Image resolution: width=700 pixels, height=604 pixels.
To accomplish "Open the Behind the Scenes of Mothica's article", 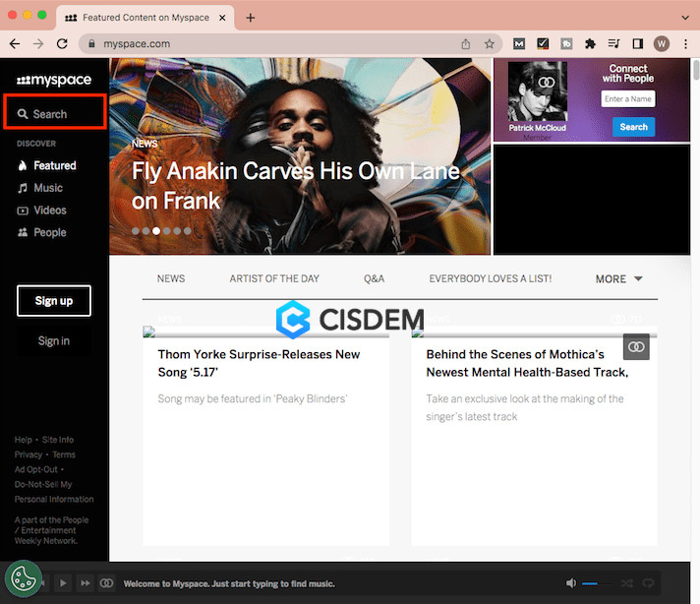I will tap(527, 363).
